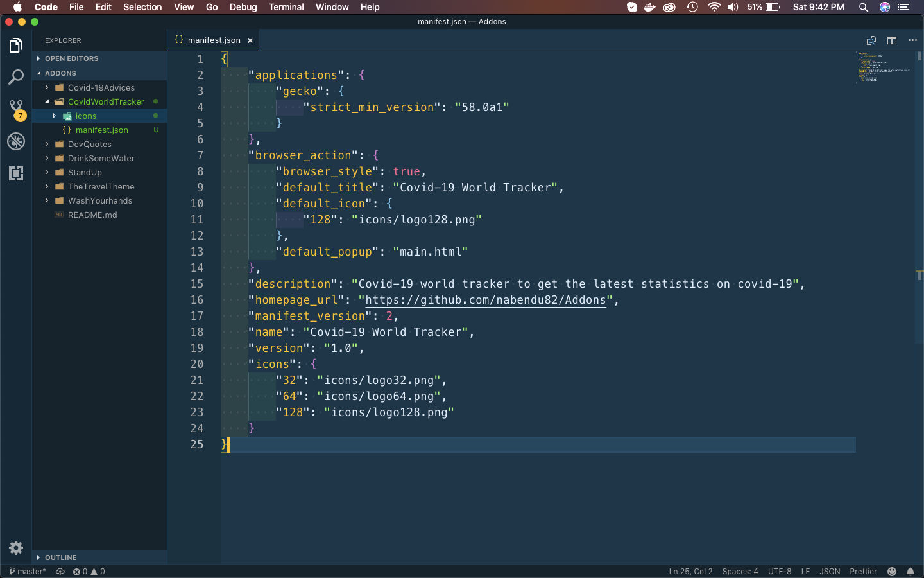
Task: Expand the StandUp folder
Action: 99,173
